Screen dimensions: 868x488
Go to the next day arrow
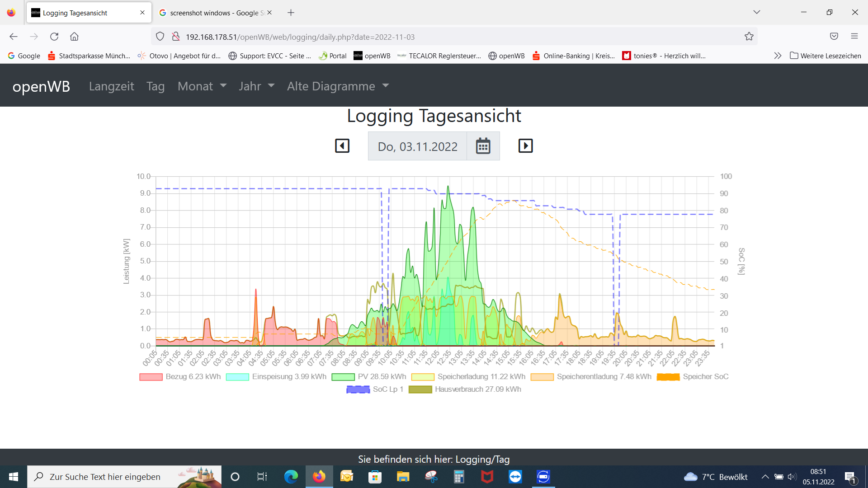(525, 146)
